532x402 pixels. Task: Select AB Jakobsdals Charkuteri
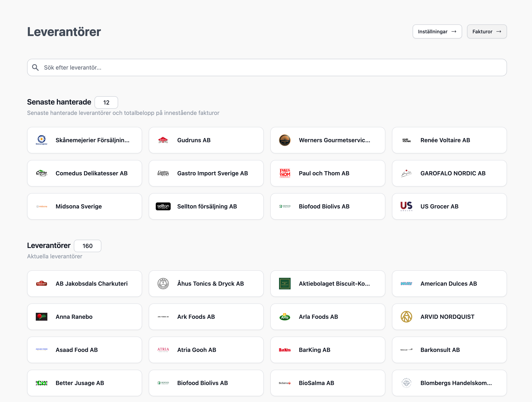(x=85, y=284)
